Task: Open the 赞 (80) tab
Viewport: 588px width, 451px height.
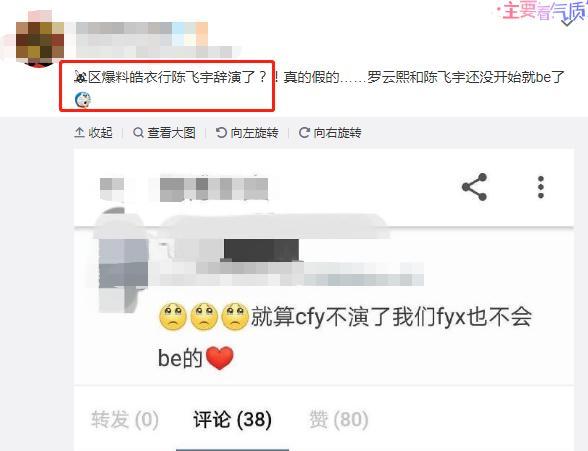Action: pos(339,419)
